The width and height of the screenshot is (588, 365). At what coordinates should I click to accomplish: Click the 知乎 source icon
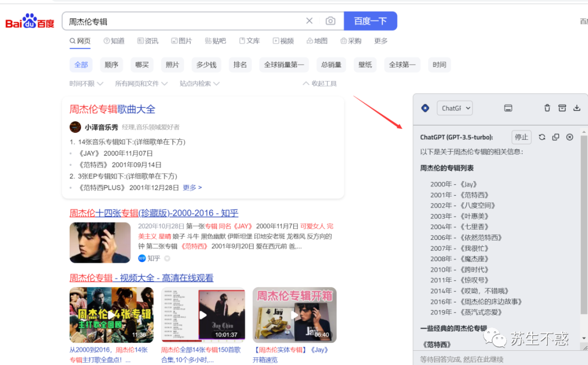142,258
